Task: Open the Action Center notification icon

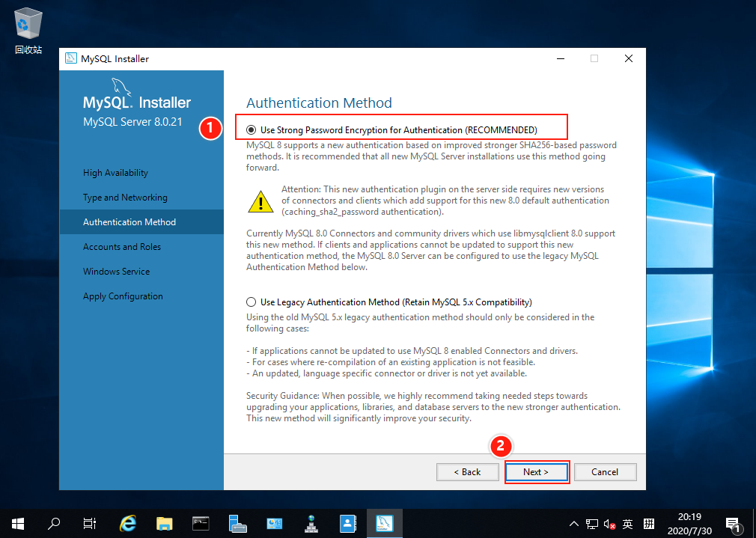Action: [732, 523]
